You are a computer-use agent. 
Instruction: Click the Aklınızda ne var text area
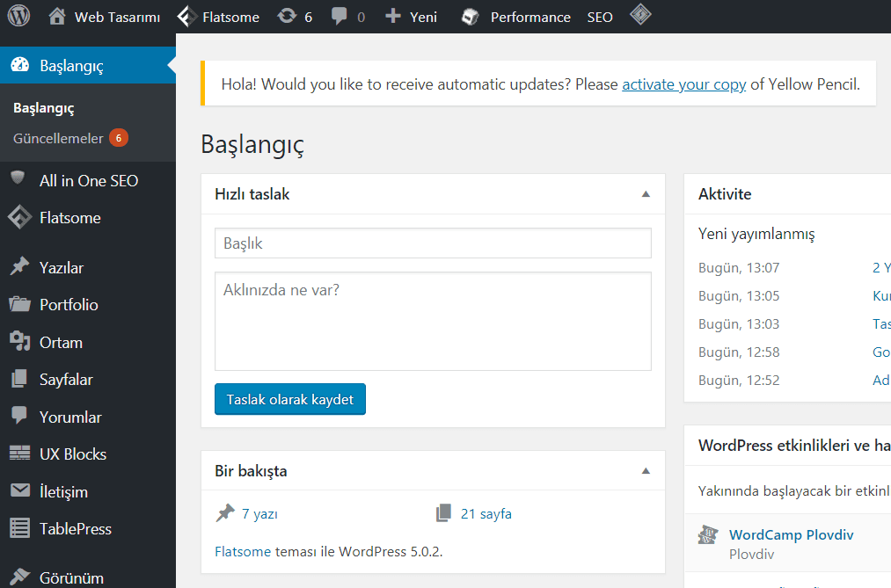pos(433,321)
